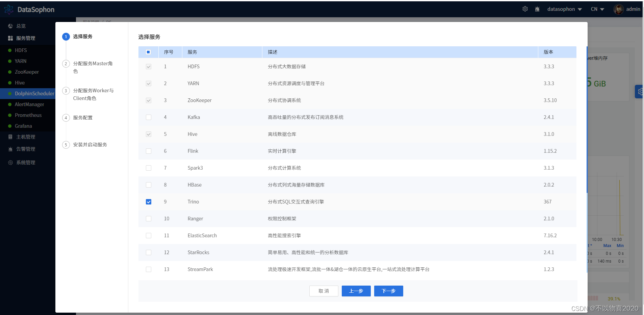Open the datasophon cluster dropdown

click(564, 9)
